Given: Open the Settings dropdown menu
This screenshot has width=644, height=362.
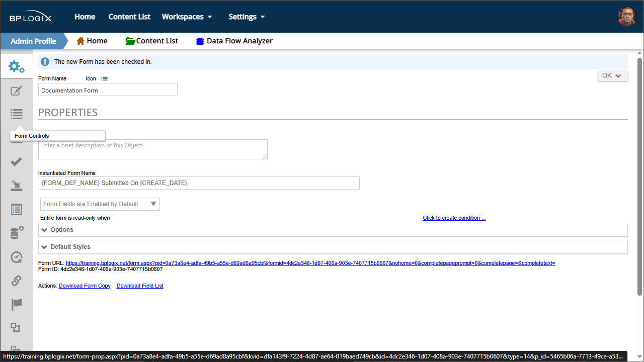Looking at the screenshot, I should pos(247,17).
